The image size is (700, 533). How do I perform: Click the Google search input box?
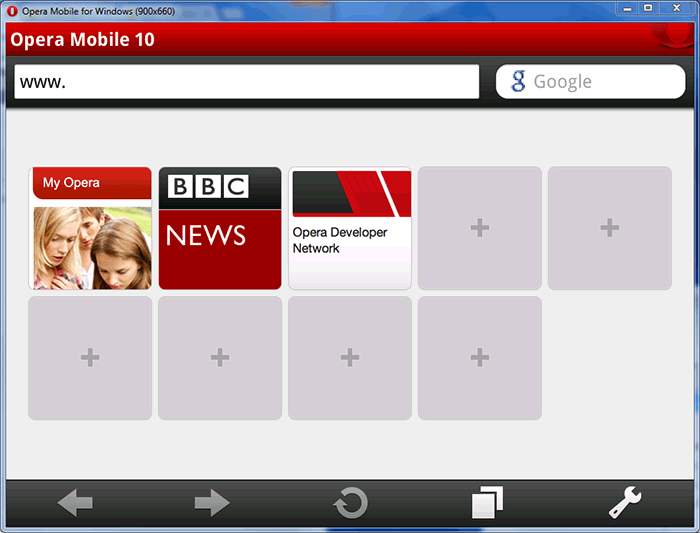[590, 82]
